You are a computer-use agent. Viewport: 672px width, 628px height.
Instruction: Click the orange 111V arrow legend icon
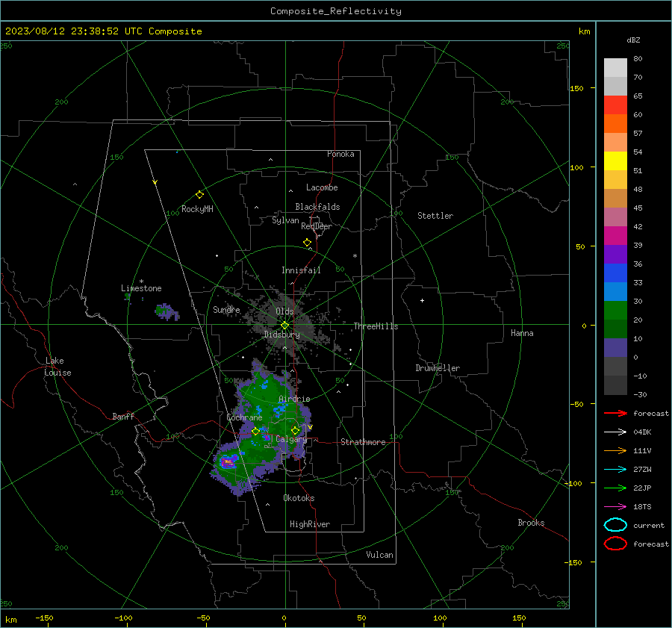pyautogui.click(x=615, y=450)
